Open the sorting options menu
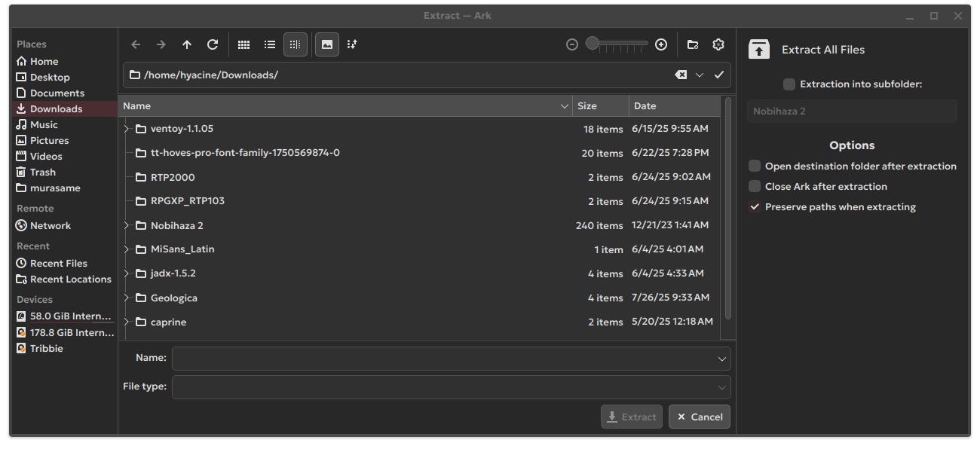The image size is (980, 449). click(352, 45)
